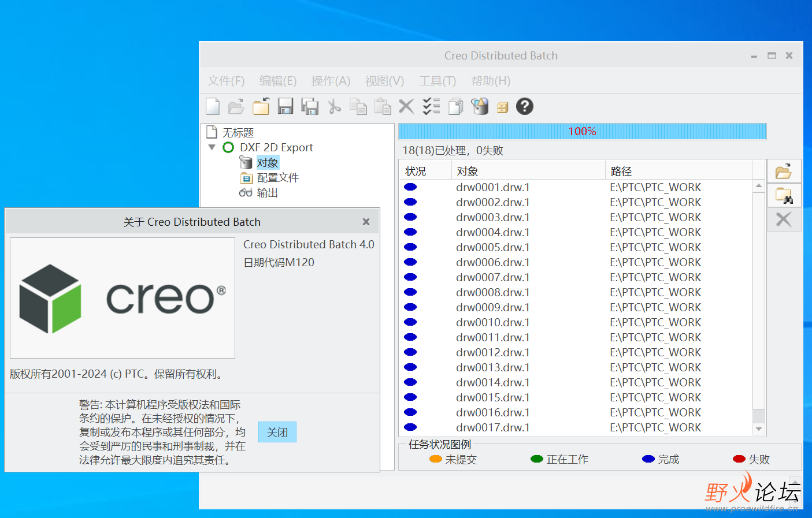The height and width of the screenshot is (518, 812).
Task: Click the Delete X toolbar icon
Action: tap(406, 106)
